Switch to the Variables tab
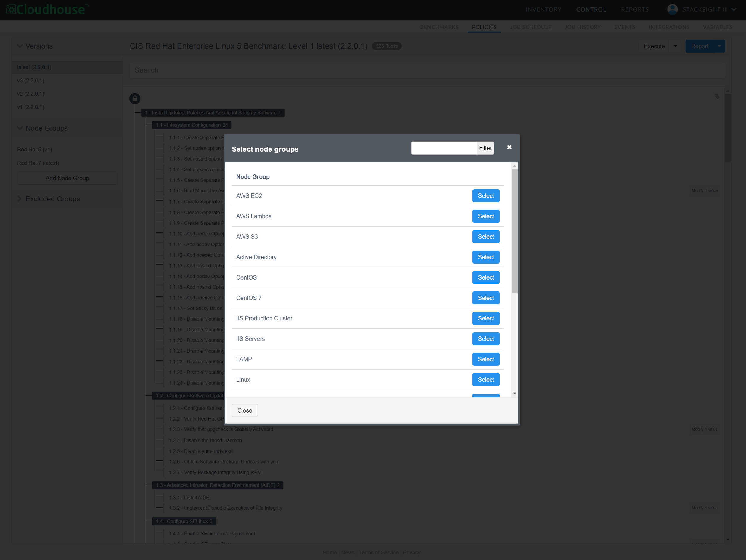746x560 pixels. [718, 27]
